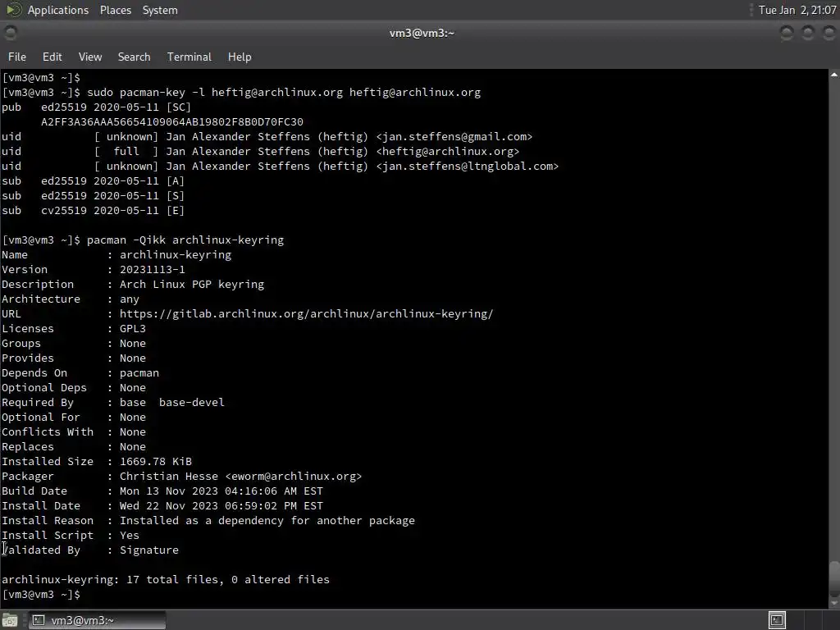Image resolution: width=840 pixels, height=630 pixels.
Task: Click the distro logo icon beside Applications
Action: 13,10
